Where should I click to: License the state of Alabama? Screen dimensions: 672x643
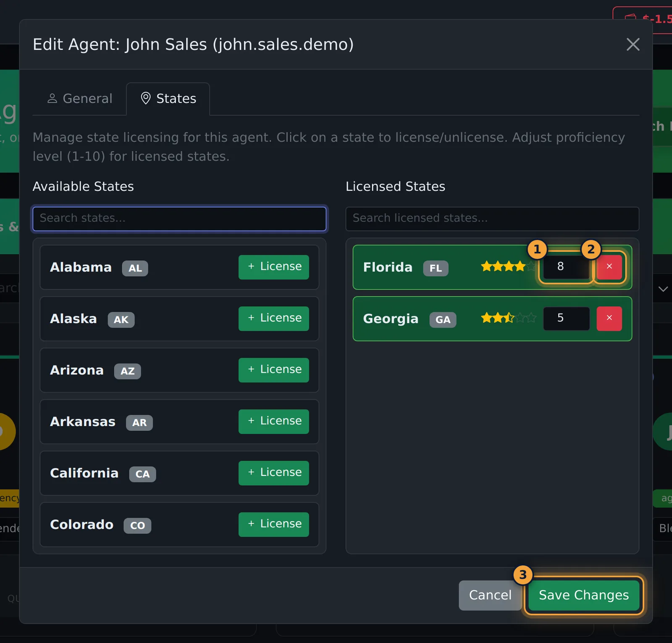point(274,267)
